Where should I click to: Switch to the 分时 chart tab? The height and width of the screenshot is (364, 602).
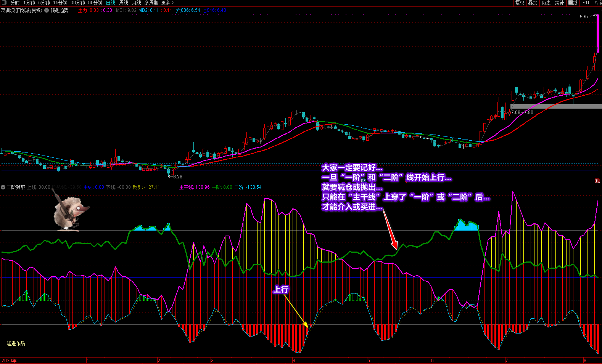click(x=15, y=3)
